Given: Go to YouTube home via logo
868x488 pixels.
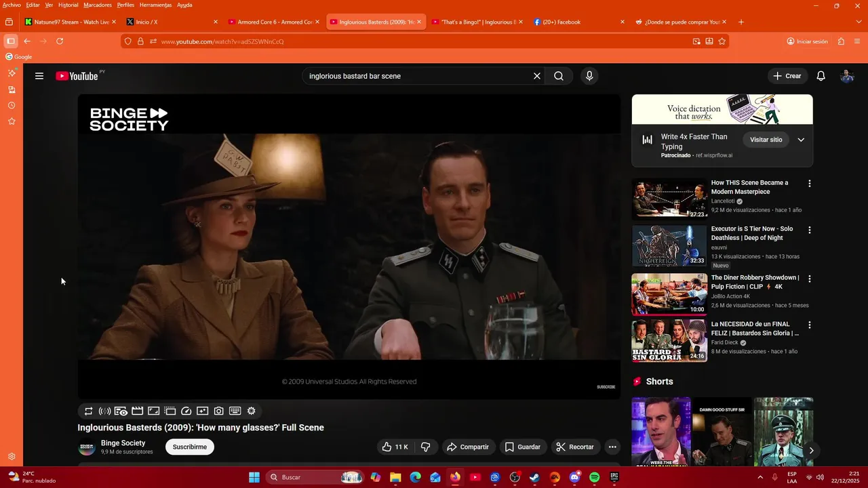Looking at the screenshot, I should (77, 76).
